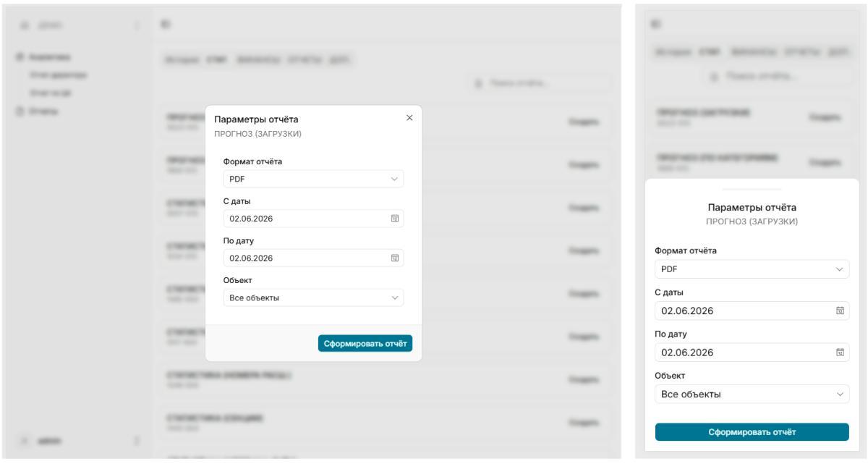Focus С даты date field in bottom sheet
Viewport: 868px width, 464px height.
coord(752,311)
